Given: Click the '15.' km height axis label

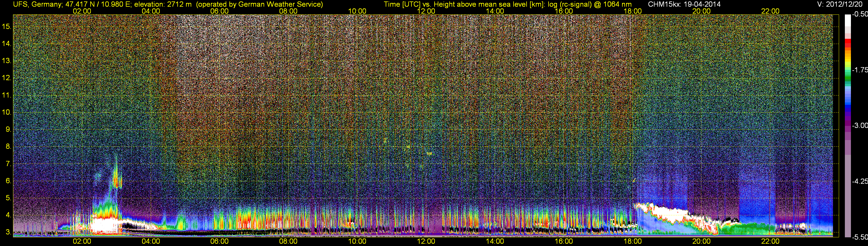Looking at the screenshot, I should [7, 27].
